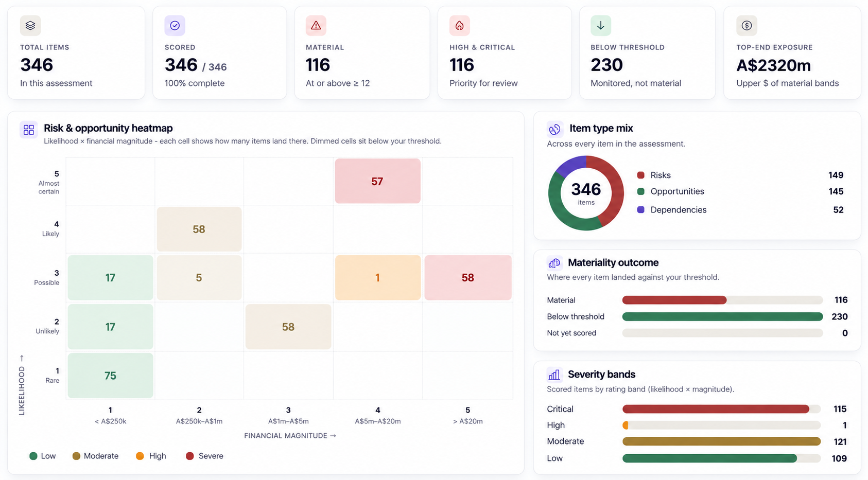Viewport: 868px width, 480px height.
Task: Click the A$2320m exposure value
Action: [773, 65]
